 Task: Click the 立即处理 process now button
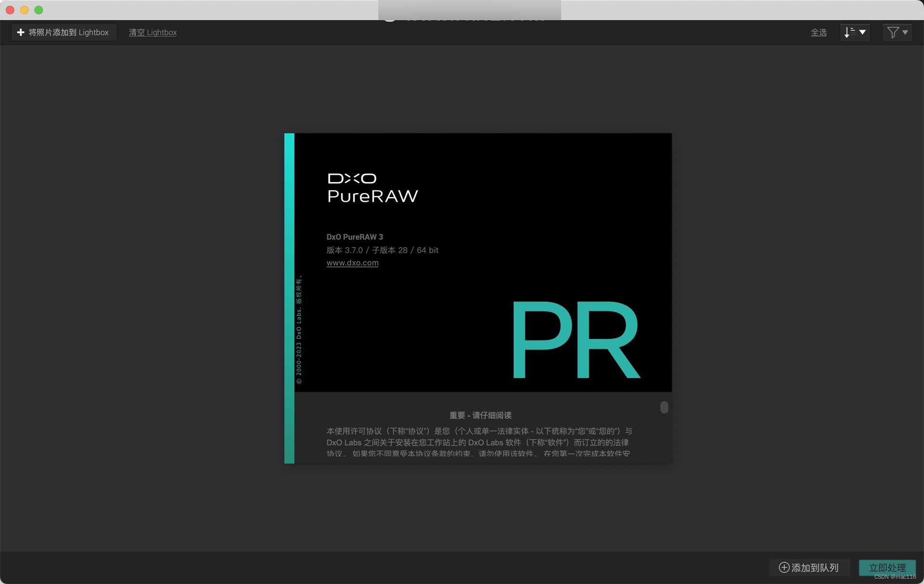887,568
